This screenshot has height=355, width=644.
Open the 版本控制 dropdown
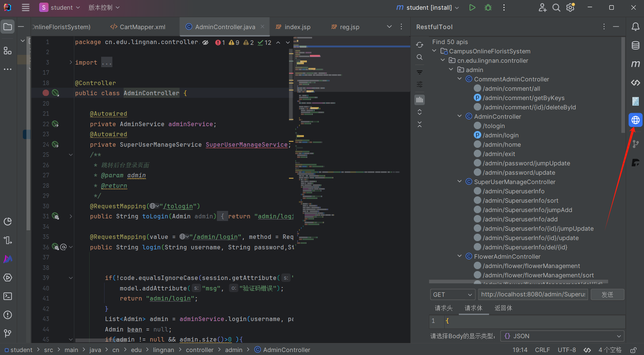104,7
